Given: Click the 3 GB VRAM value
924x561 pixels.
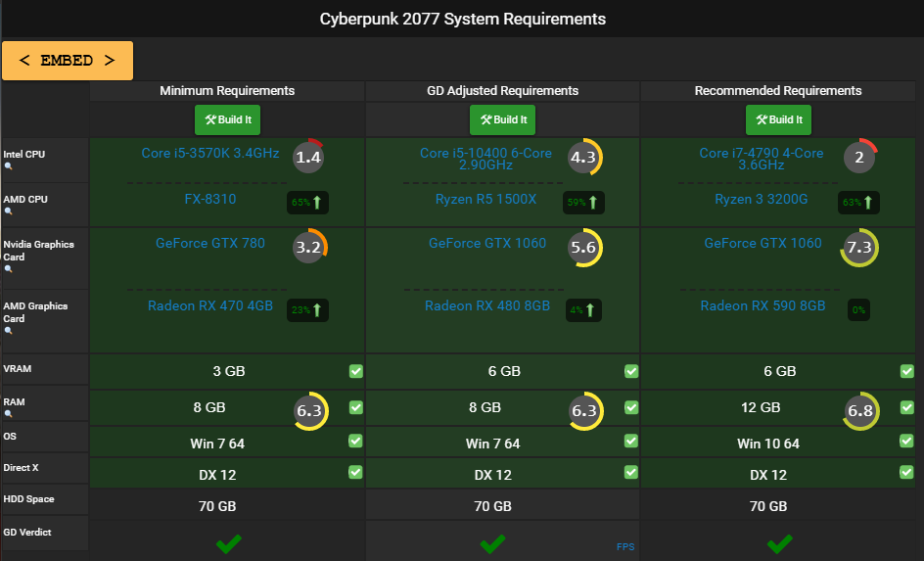Looking at the screenshot, I should click(229, 371).
